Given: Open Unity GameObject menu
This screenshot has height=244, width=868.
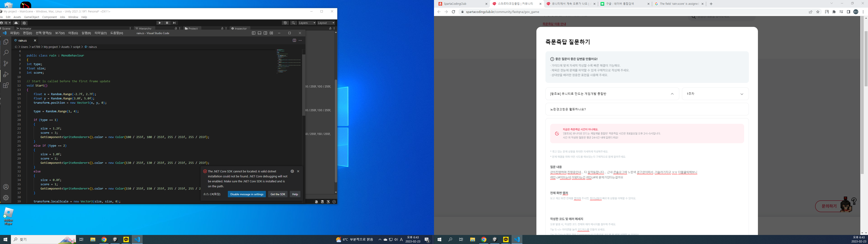Looking at the screenshot, I should [x=32, y=17].
